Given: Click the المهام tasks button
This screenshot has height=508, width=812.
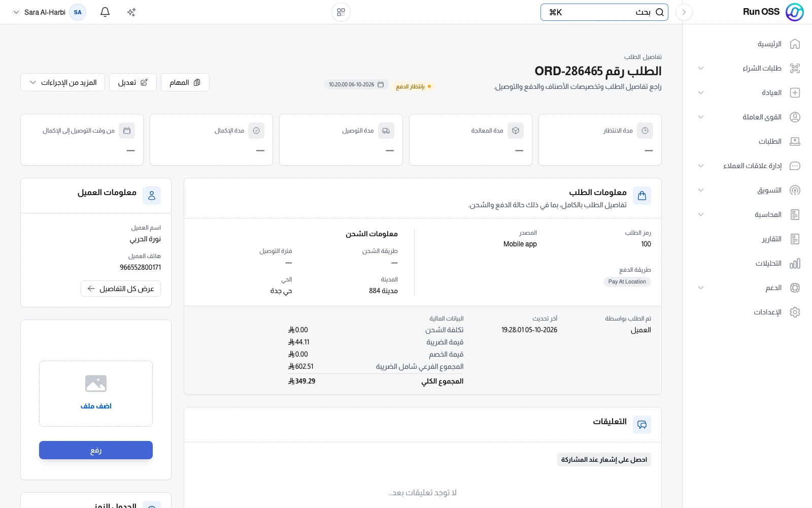Looking at the screenshot, I should [185, 82].
